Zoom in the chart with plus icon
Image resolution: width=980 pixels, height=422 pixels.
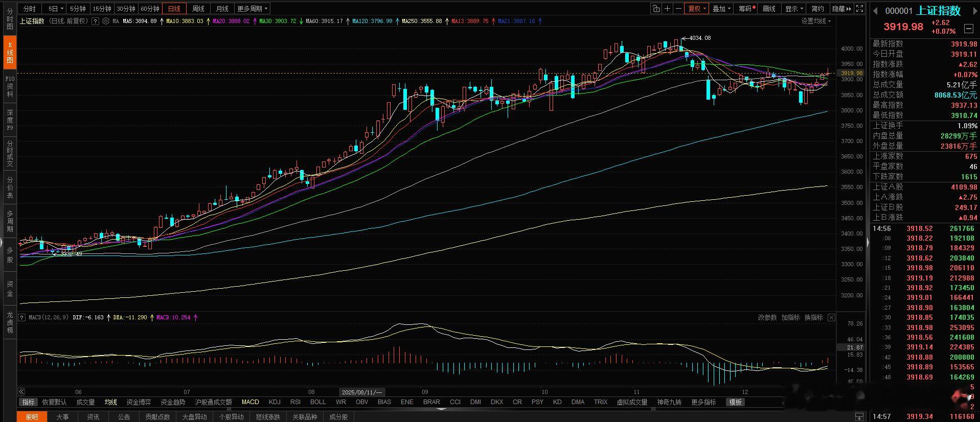click(667, 9)
